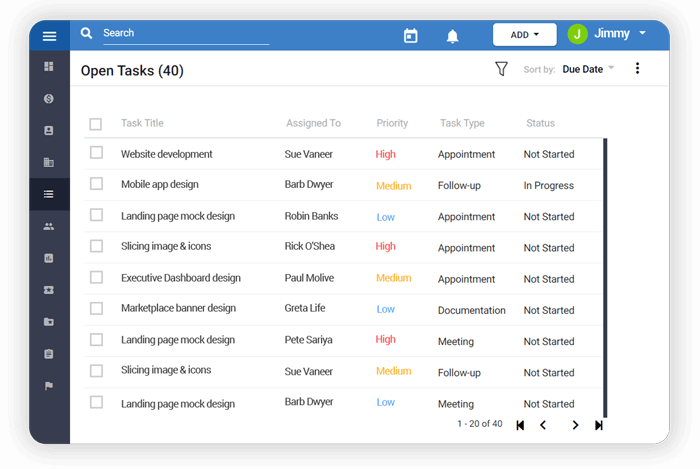Sort by Assigned To column header

[x=313, y=123]
